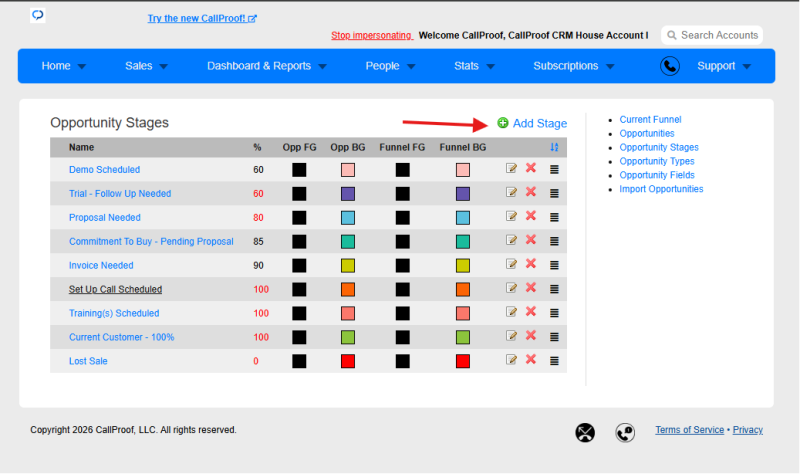Delete the Trial - Follow Up Needed stage

[x=531, y=192]
